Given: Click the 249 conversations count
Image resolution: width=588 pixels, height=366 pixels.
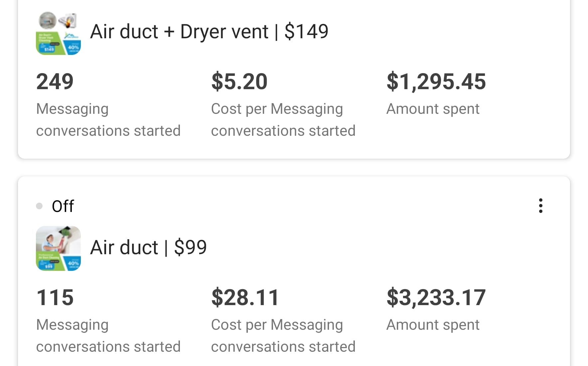Looking at the screenshot, I should click(x=55, y=82).
